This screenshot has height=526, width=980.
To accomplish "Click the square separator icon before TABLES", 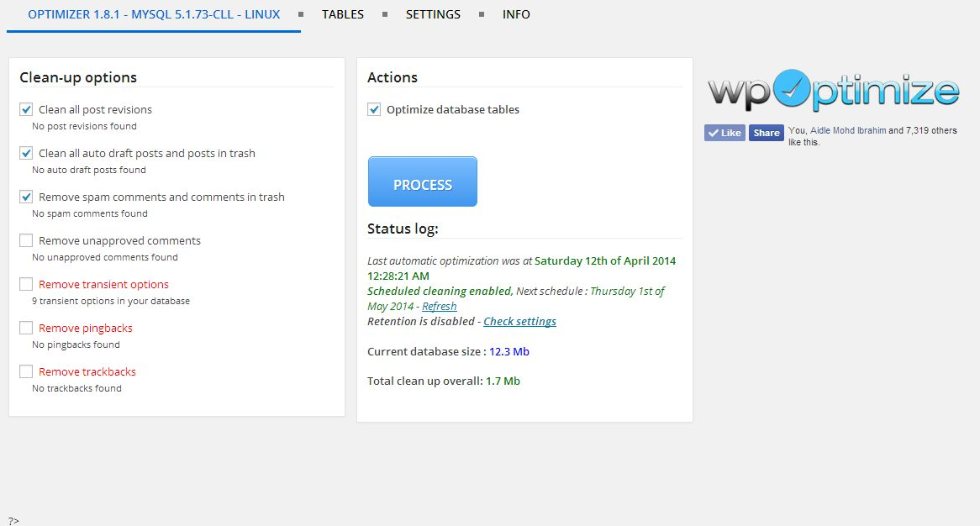I will coord(299,13).
